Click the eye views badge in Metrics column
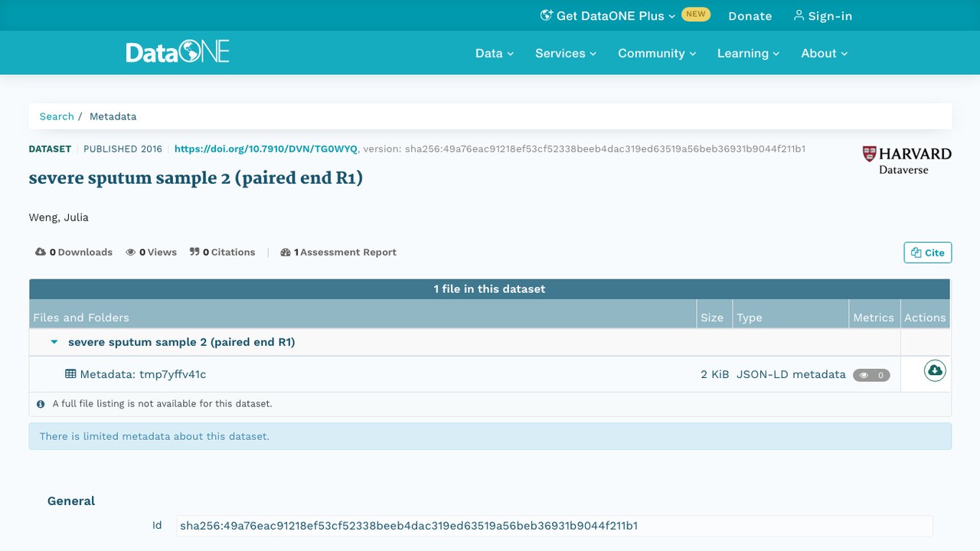This screenshot has width=980, height=551. [871, 375]
